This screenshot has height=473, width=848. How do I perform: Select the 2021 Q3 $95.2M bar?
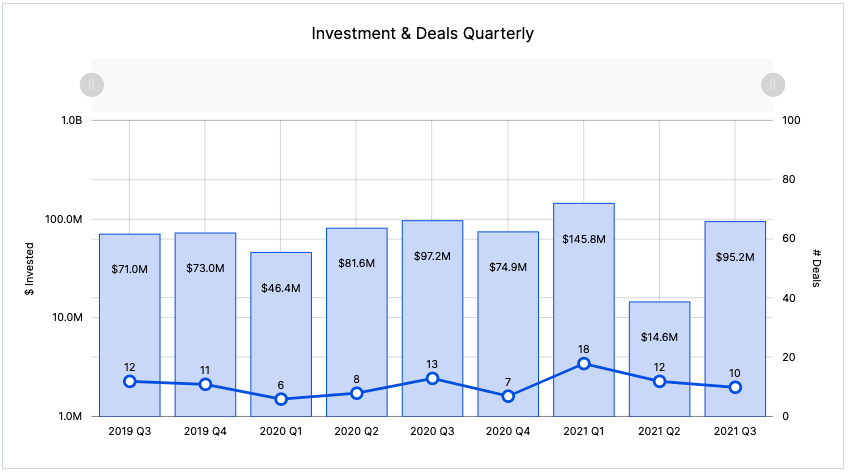coord(735,300)
